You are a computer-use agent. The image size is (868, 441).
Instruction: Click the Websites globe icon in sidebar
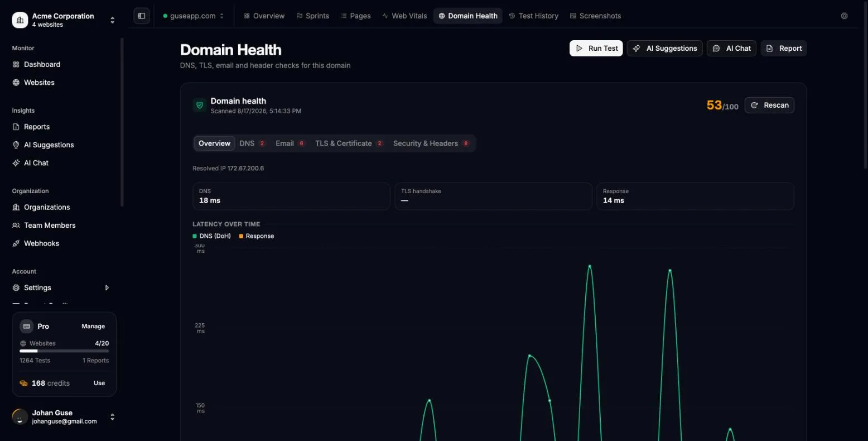click(16, 82)
